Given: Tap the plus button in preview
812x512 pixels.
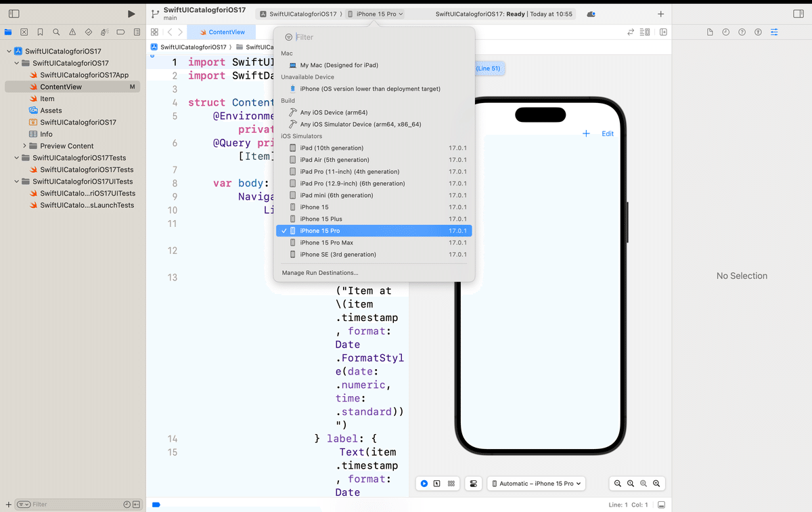Looking at the screenshot, I should [586, 134].
